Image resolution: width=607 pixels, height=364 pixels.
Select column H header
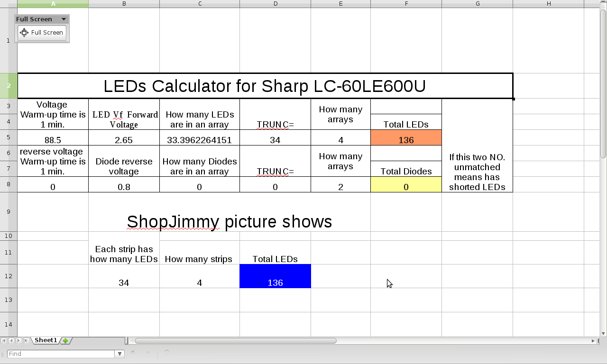[549, 4]
